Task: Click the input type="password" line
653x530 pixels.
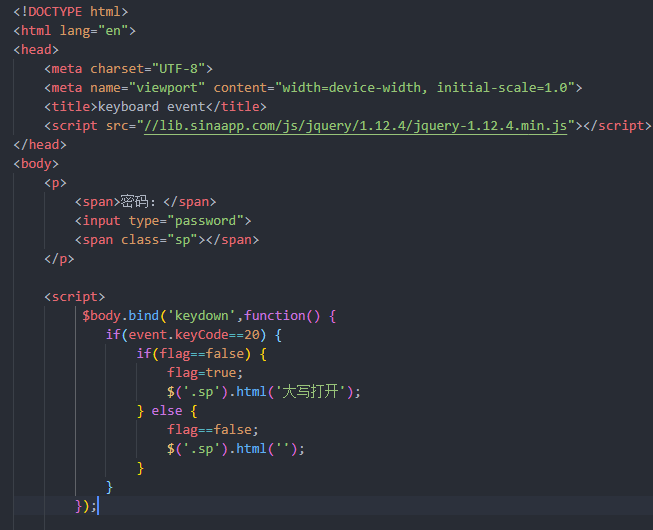Action: pyautogui.click(x=163, y=221)
